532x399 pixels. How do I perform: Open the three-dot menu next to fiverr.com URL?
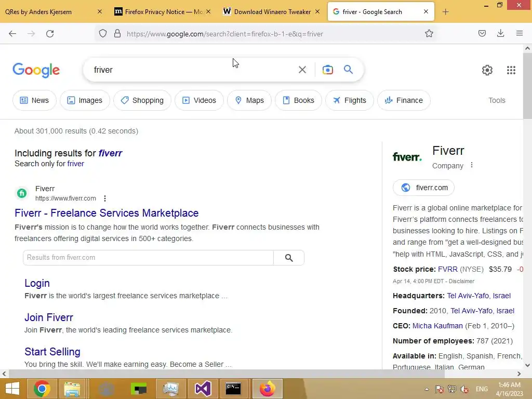coord(105,198)
